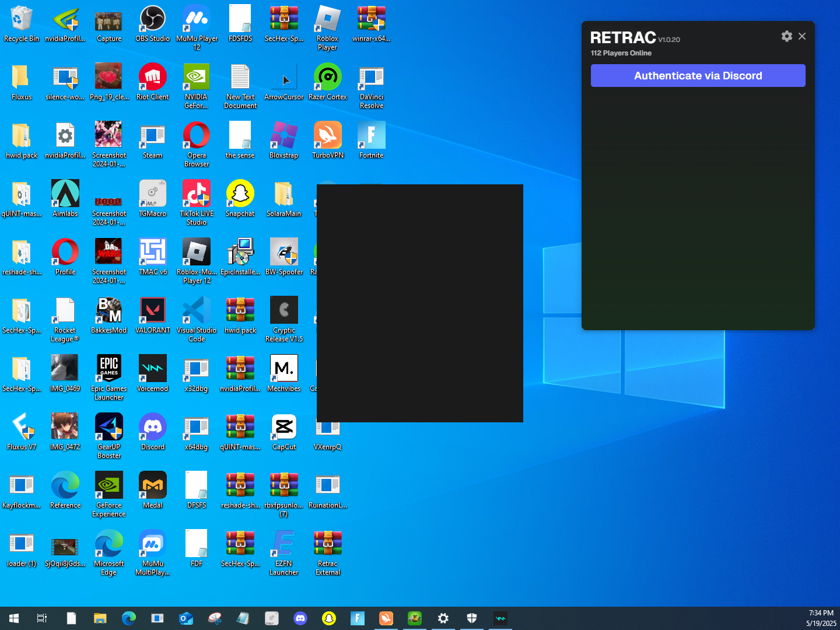Select the GeForce Experience shortcut
The width and height of the screenshot is (840, 630).
109,495
